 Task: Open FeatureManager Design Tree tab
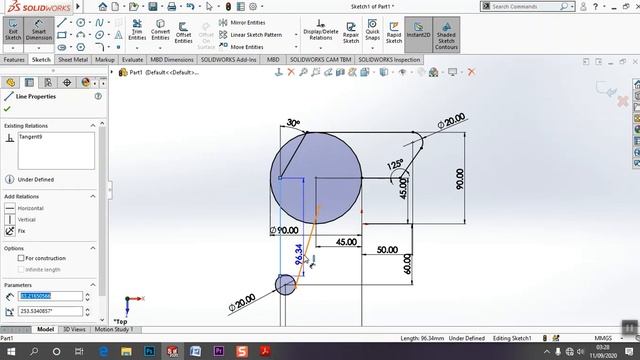click(11, 82)
